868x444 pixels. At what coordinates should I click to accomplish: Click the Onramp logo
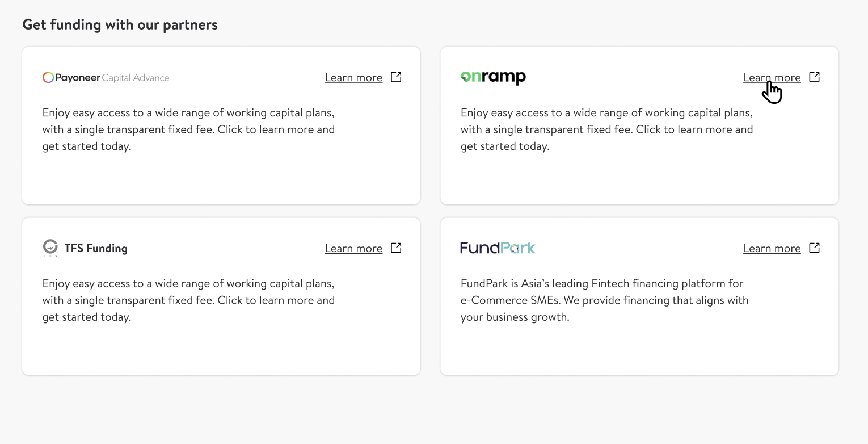click(x=493, y=77)
